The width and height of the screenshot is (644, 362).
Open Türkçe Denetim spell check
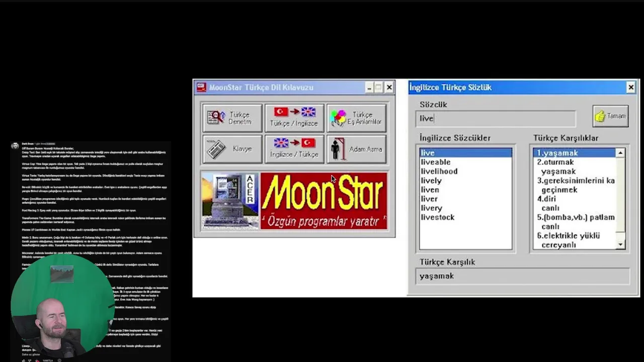[x=232, y=118]
